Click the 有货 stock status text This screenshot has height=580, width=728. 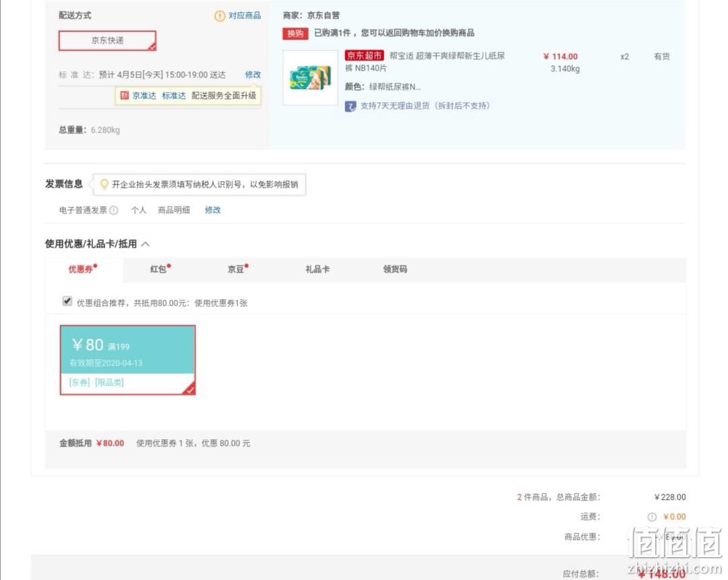click(662, 57)
